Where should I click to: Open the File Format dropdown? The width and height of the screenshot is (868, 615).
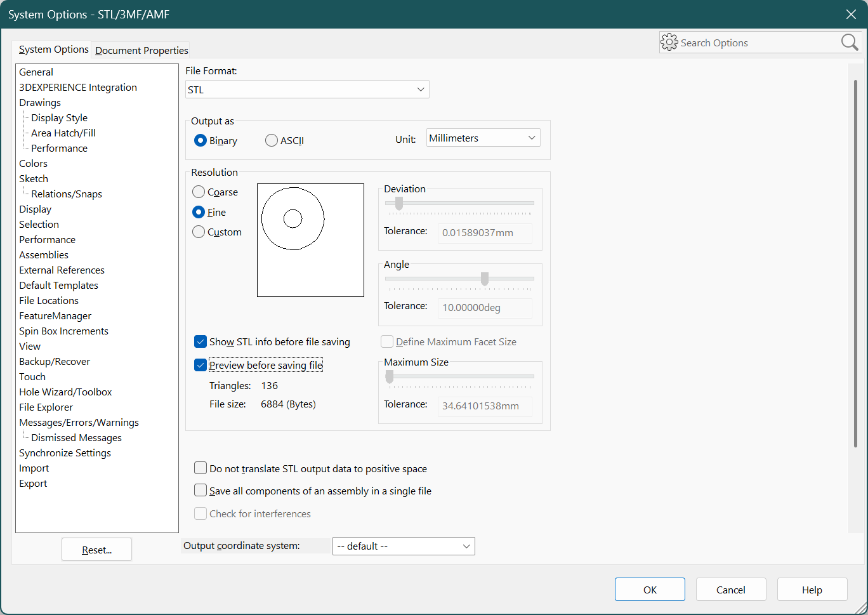[x=307, y=89]
